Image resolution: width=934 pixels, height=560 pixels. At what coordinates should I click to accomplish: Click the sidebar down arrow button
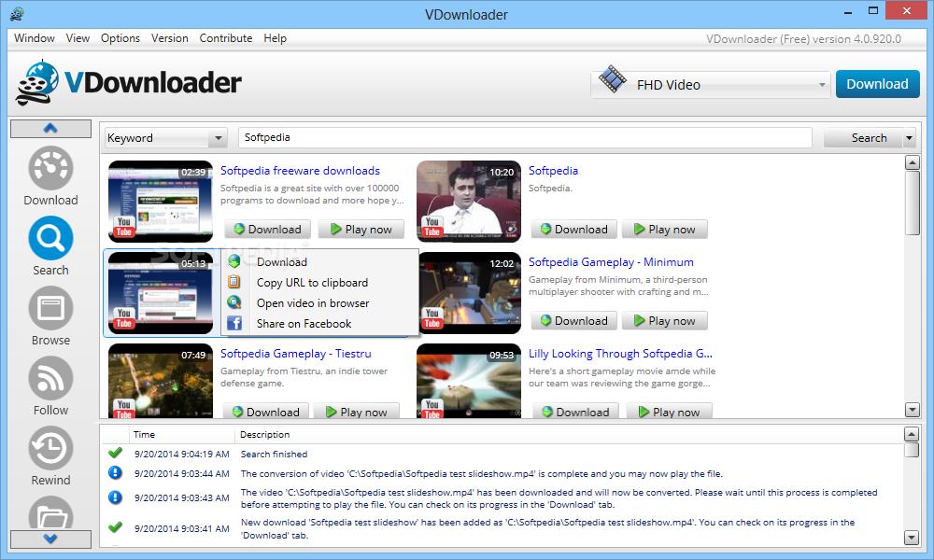(50, 539)
